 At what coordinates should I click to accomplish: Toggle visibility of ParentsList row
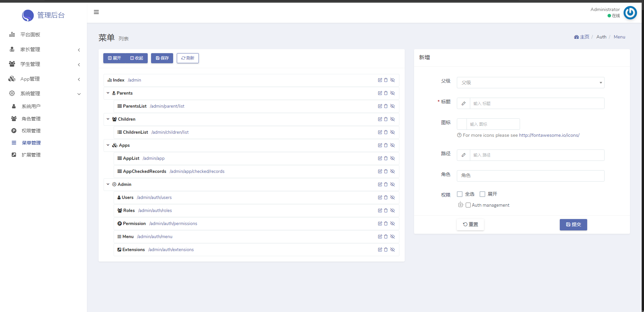click(393, 106)
